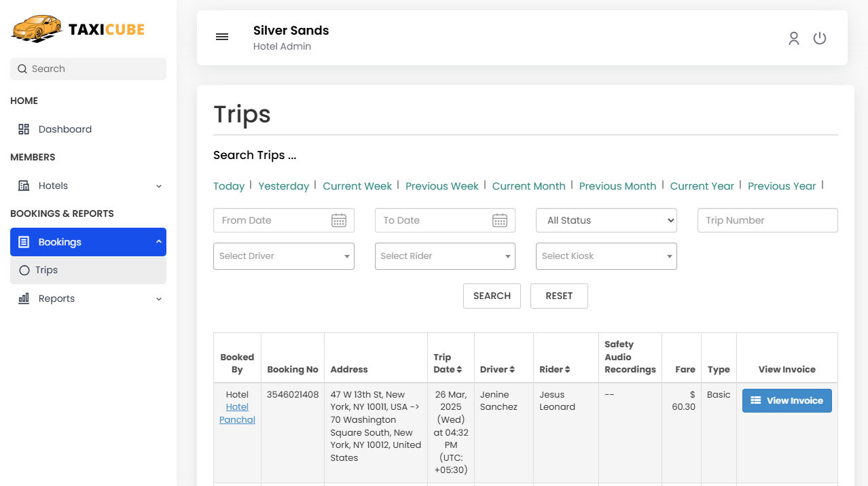Click the Trips circle icon in sidebar
The image size is (868, 486).
point(24,270)
